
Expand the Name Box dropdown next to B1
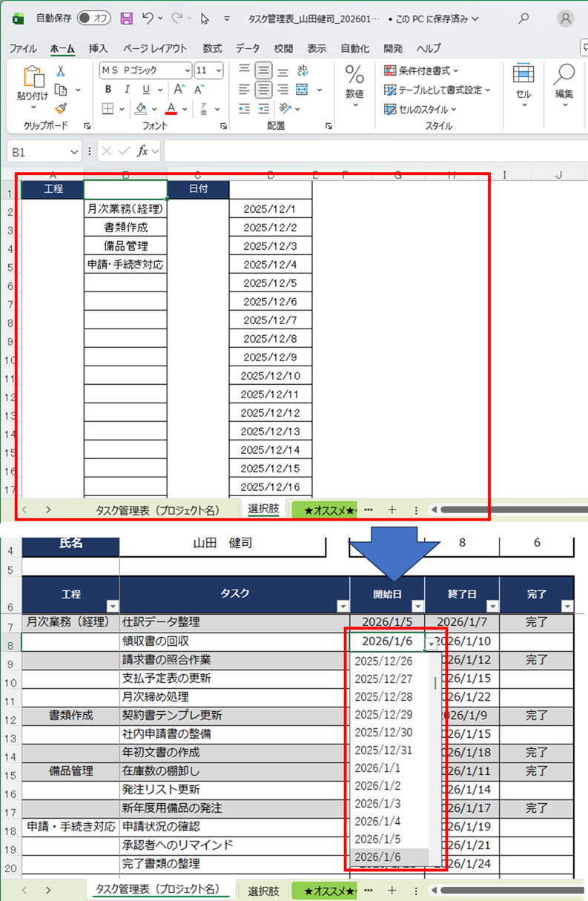click(x=73, y=151)
